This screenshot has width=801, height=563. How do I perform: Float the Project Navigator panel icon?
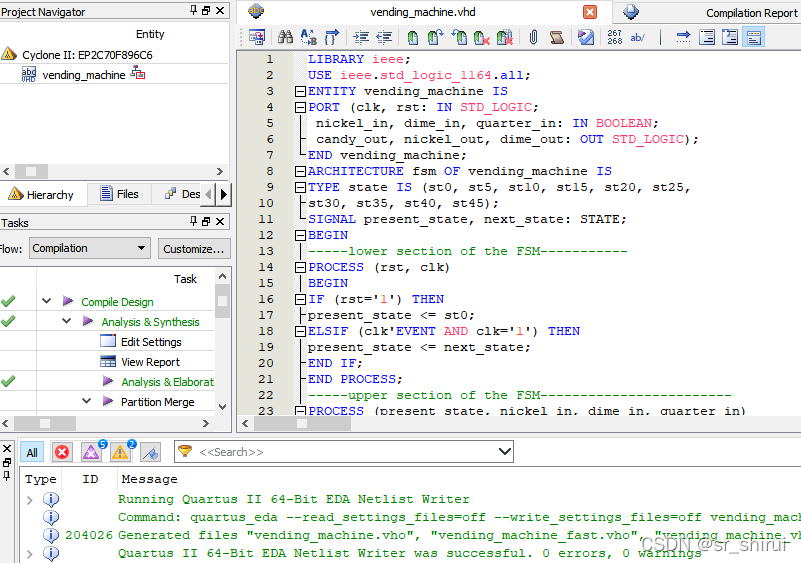click(206, 10)
